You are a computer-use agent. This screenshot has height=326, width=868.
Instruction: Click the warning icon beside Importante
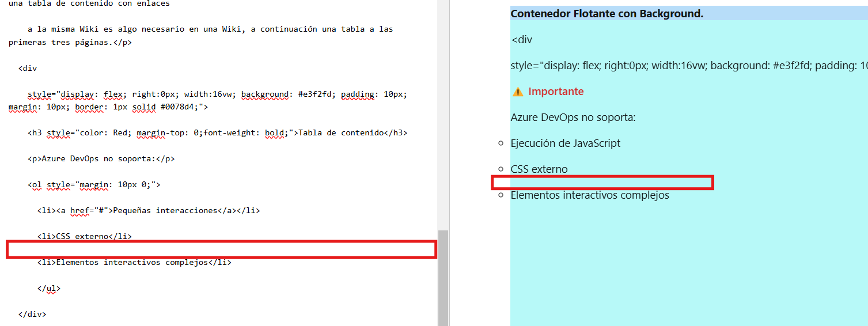point(518,92)
